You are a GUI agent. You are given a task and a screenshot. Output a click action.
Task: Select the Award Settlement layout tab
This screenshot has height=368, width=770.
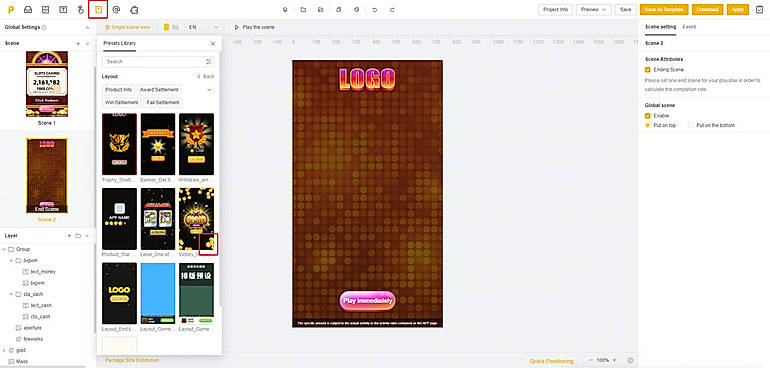[x=159, y=90]
